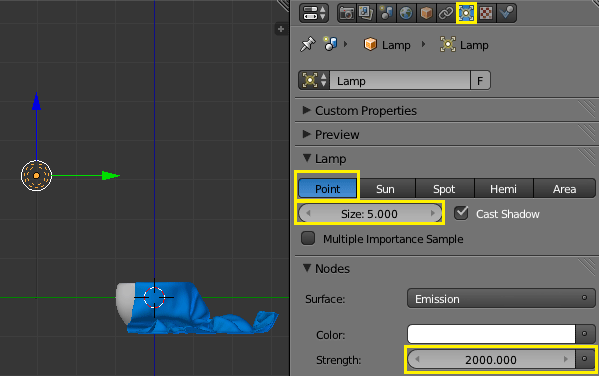Collapse the Lamp panel
Viewport: 599px width, 376px height.
[306, 158]
